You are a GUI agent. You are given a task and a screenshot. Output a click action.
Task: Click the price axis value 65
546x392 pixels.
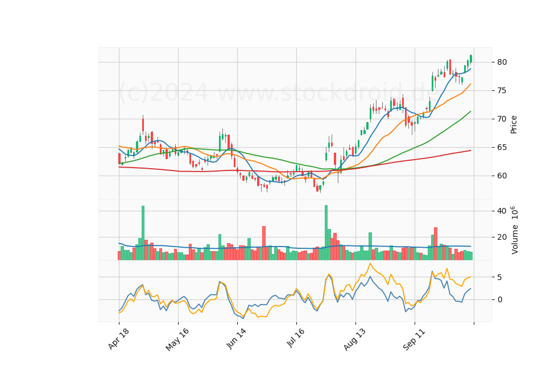502,148
